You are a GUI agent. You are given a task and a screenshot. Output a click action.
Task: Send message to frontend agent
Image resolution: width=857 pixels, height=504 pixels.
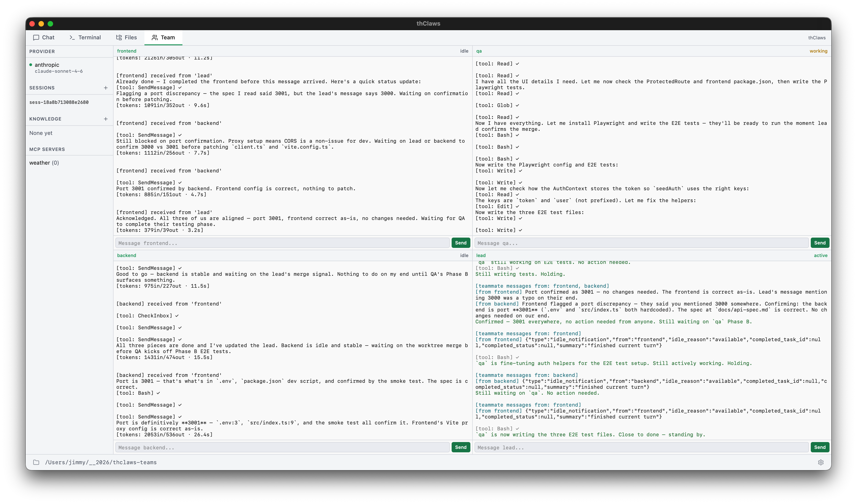pos(461,243)
